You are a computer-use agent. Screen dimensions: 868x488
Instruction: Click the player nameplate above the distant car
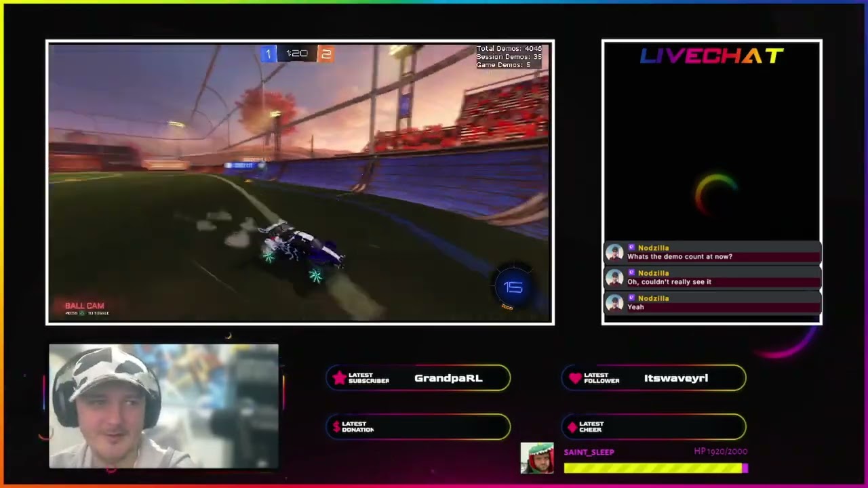239,165
